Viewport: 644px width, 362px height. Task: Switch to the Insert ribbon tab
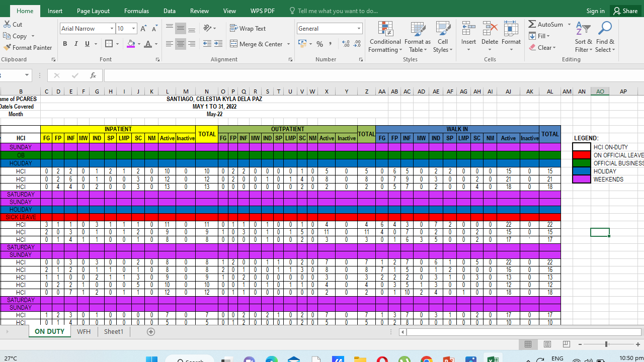[x=55, y=11]
